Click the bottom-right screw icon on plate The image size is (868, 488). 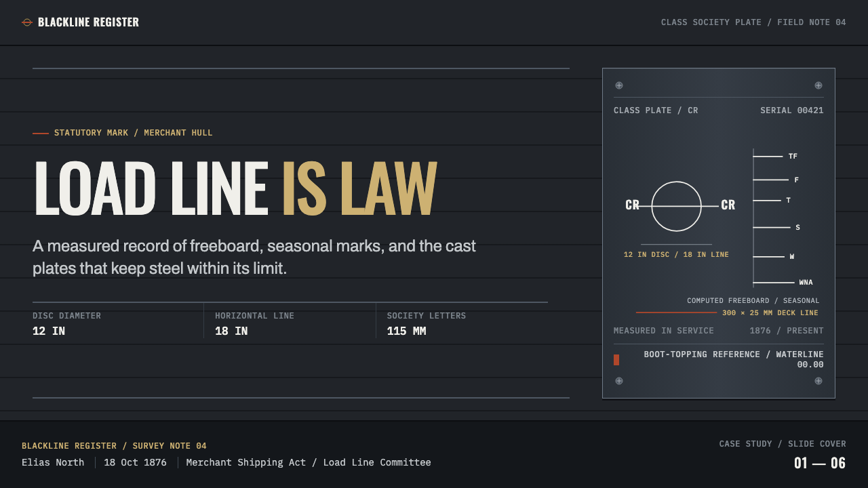coord(818,381)
